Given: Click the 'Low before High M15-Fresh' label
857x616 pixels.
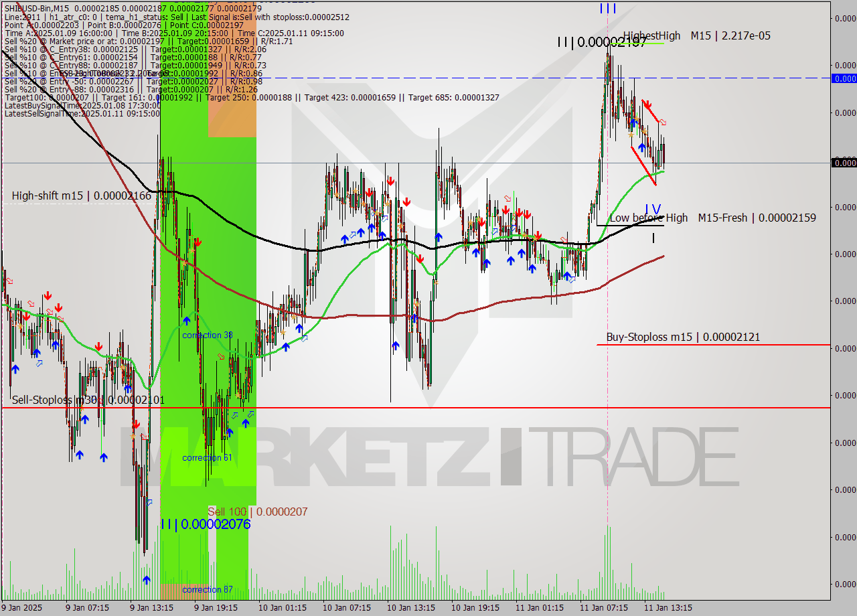Looking at the screenshot, I should [x=712, y=218].
